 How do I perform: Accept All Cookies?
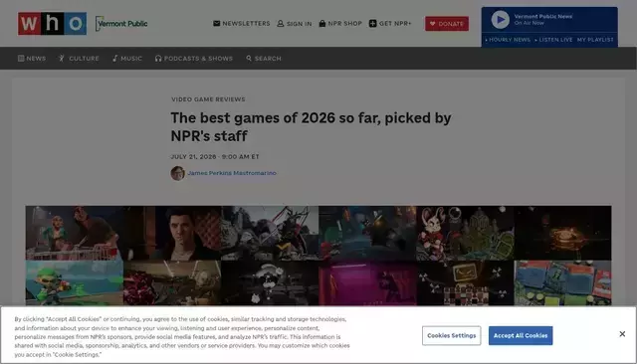pos(521,335)
